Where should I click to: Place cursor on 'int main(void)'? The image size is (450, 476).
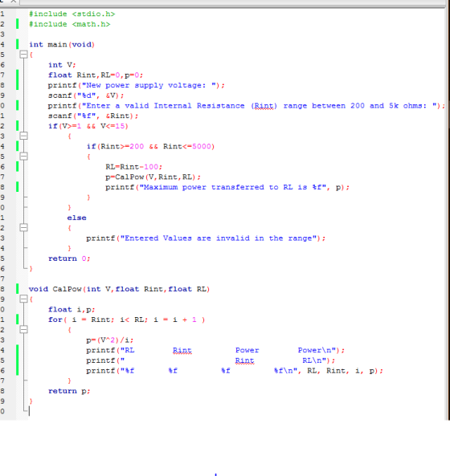62,45
